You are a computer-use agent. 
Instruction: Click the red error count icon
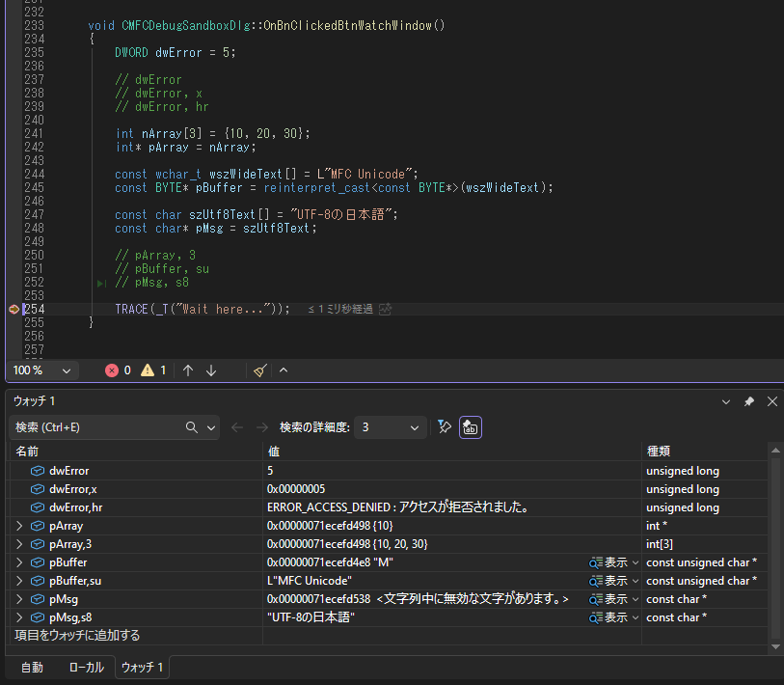pyautogui.click(x=112, y=370)
